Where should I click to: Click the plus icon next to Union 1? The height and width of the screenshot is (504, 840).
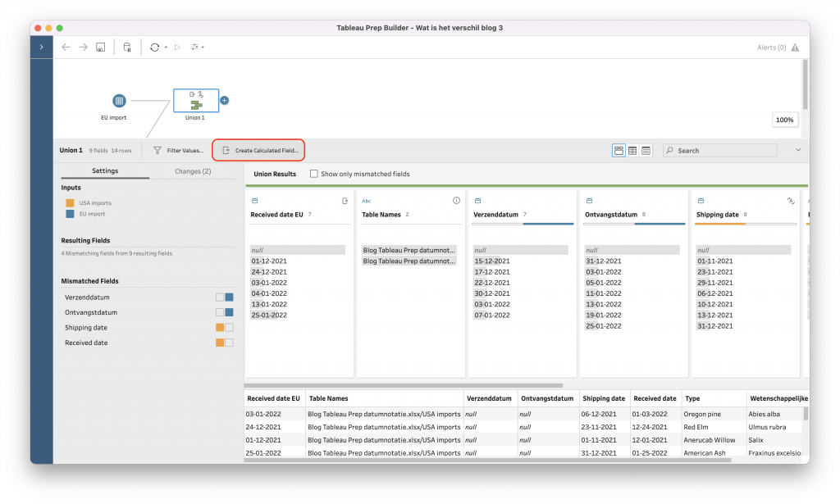(224, 101)
